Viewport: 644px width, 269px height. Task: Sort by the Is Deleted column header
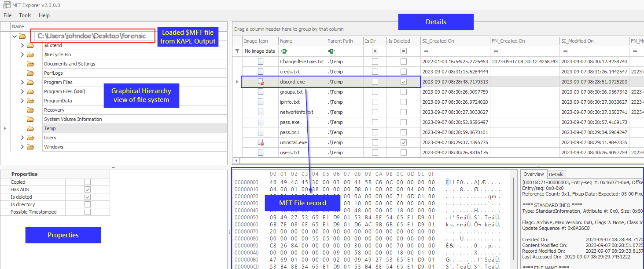(403, 41)
